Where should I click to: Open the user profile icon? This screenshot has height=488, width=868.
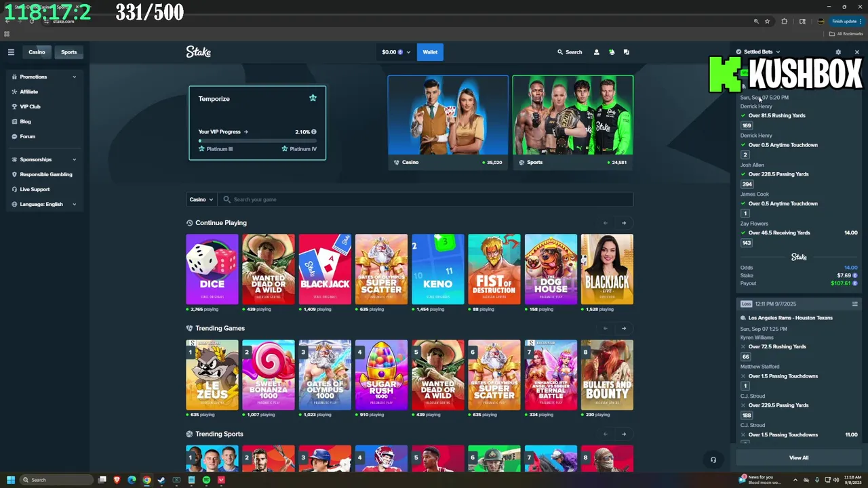(597, 52)
